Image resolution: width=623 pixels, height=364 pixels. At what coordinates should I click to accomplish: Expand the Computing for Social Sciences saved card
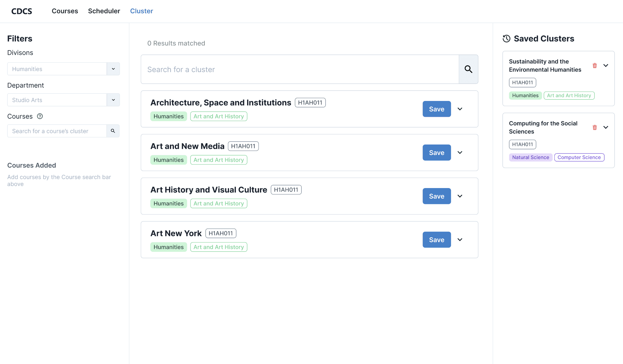tap(606, 127)
